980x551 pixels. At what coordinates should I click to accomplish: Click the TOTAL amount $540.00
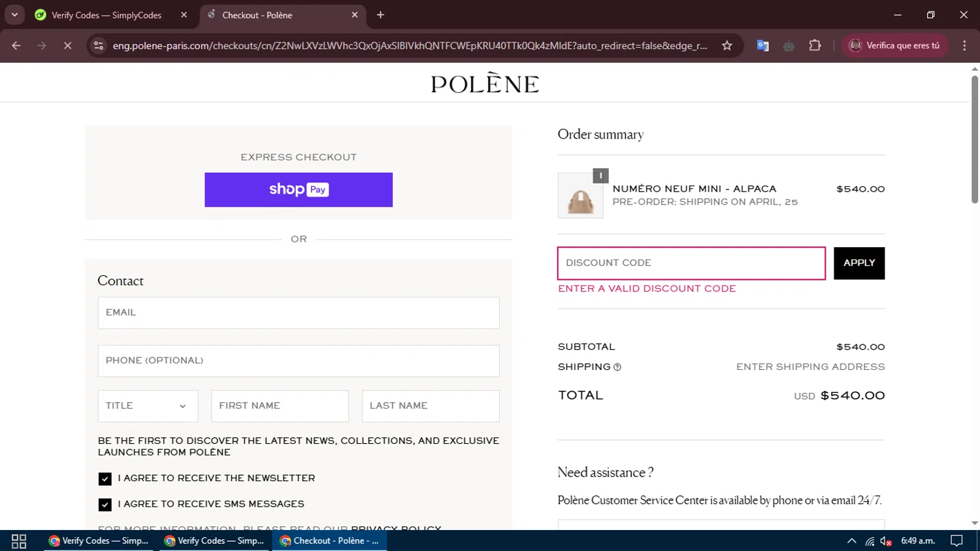pyautogui.click(x=853, y=396)
